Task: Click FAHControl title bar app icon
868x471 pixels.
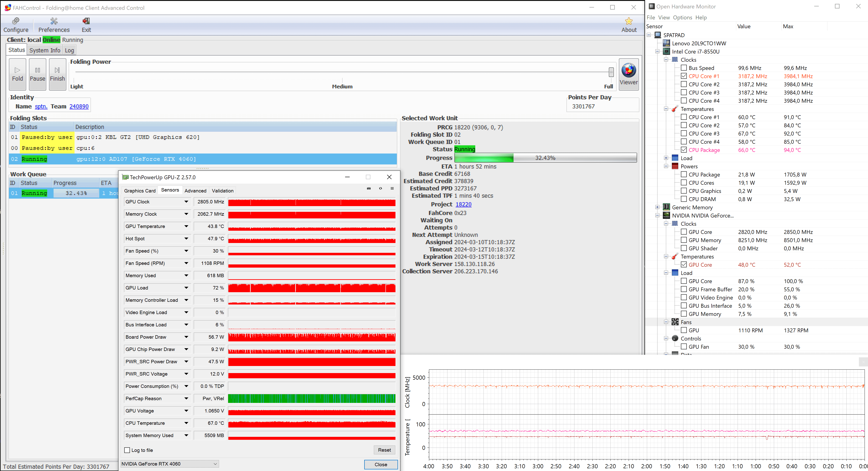Action: [x=8, y=8]
